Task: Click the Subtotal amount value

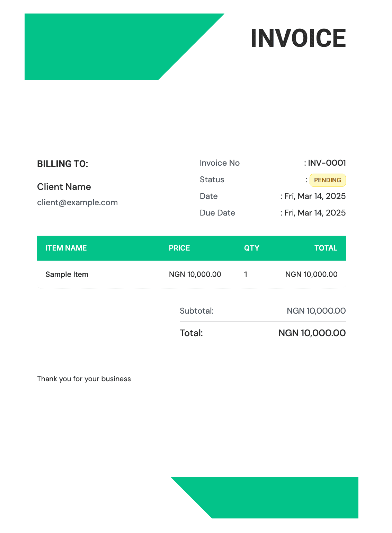Action: (x=316, y=311)
